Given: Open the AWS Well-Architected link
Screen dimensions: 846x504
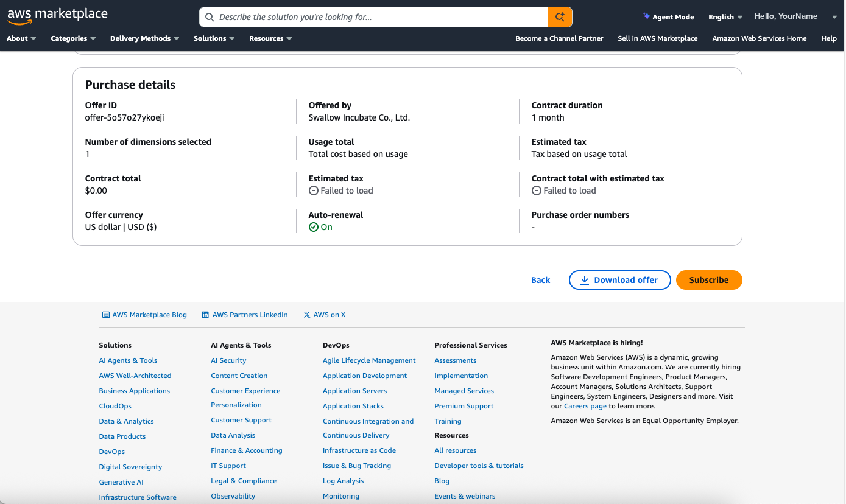Looking at the screenshot, I should (x=135, y=376).
